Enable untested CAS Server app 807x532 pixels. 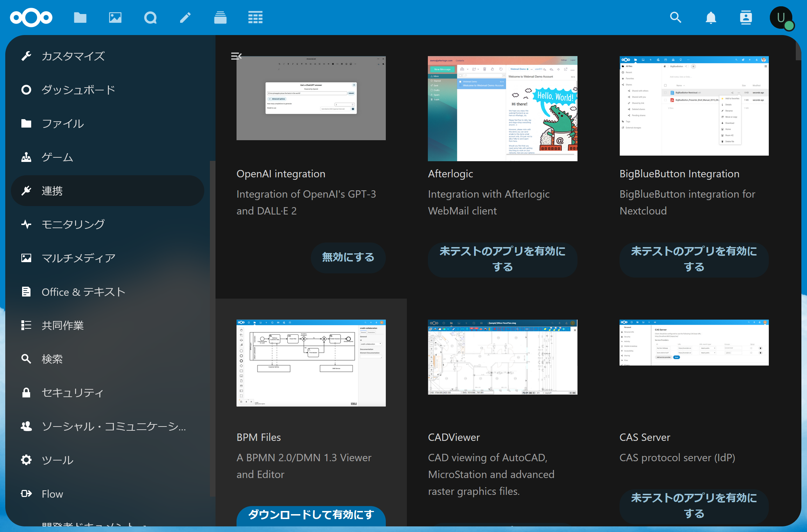694,506
